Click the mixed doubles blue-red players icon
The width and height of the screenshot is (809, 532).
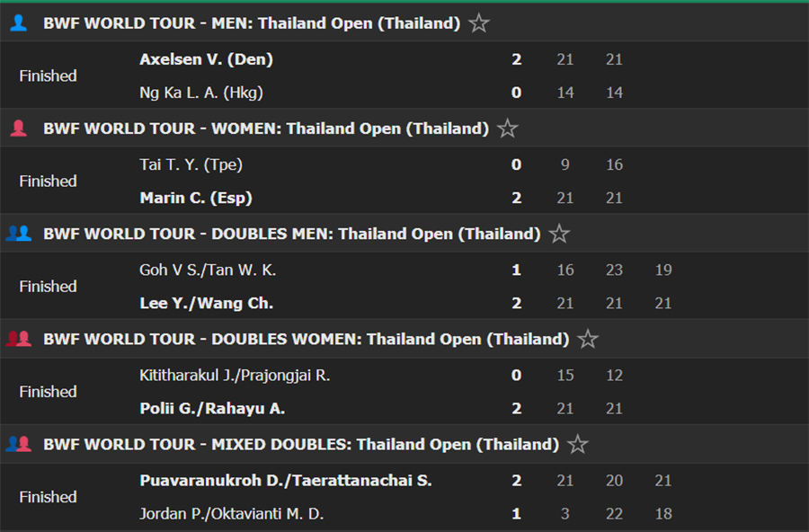click(19, 444)
